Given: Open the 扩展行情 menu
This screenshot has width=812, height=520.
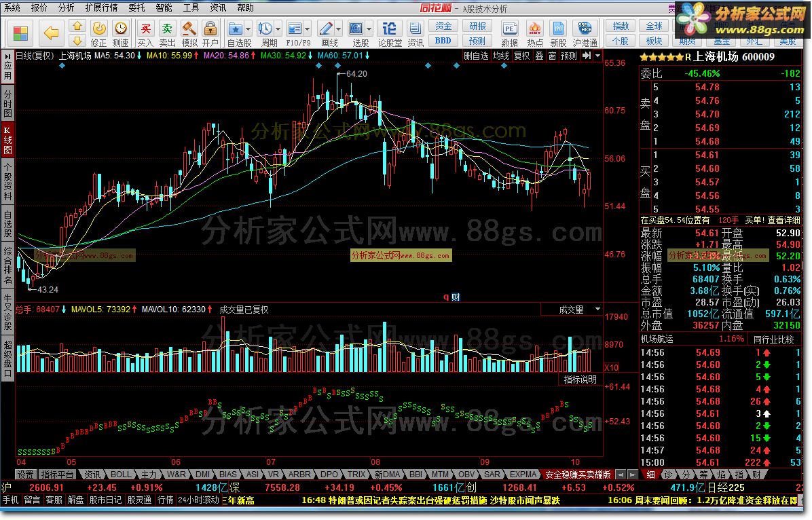Looking at the screenshot, I should click(x=102, y=7).
